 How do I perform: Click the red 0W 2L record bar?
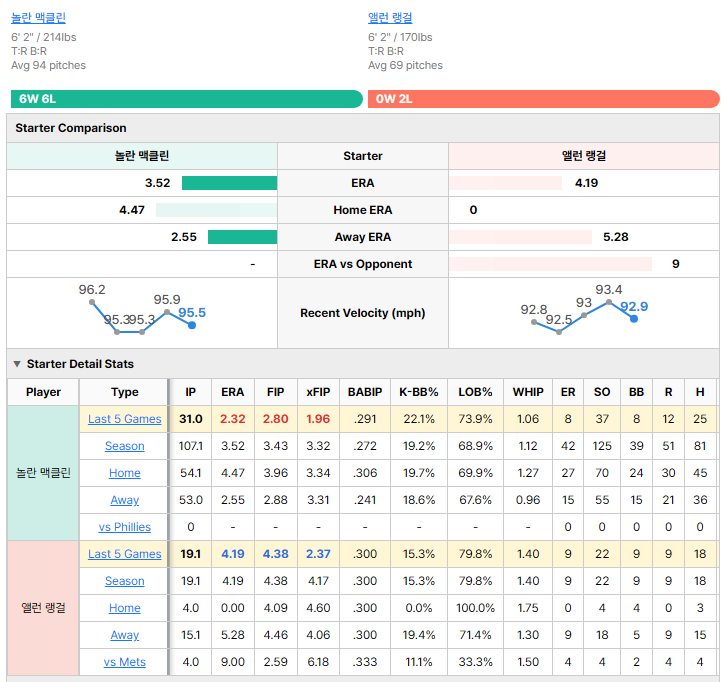coord(544,99)
